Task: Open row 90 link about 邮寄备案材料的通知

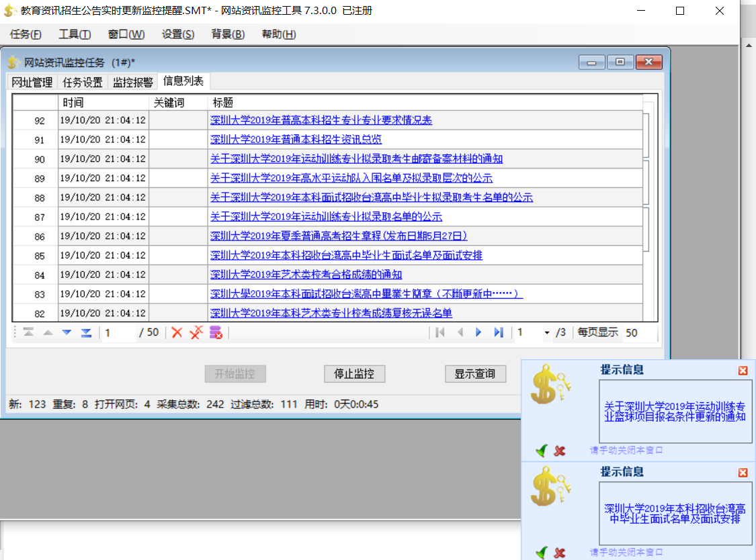Action: (356, 158)
